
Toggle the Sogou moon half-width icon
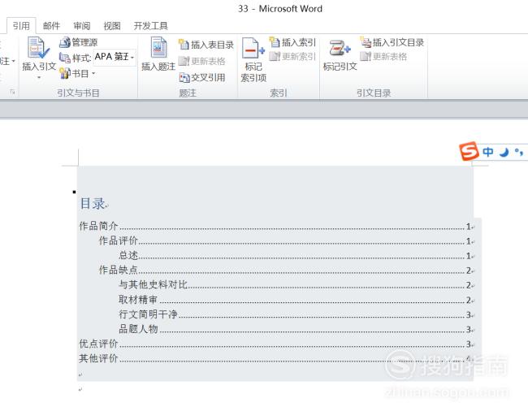(x=504, y=152)
